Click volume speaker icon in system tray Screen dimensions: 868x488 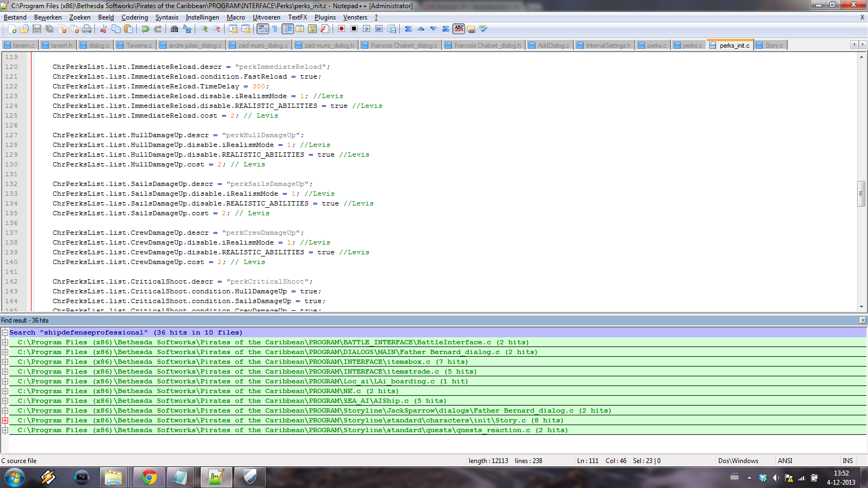tap(776, 478)
